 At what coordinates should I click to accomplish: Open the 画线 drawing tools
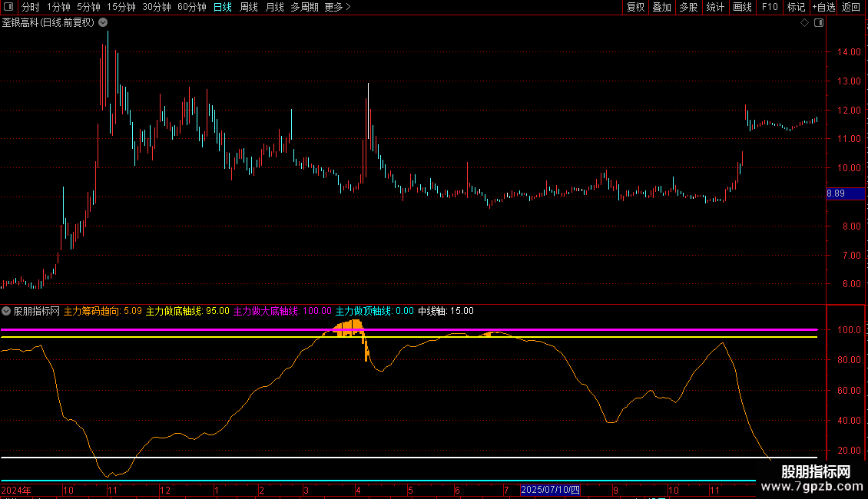coord(742,7)
